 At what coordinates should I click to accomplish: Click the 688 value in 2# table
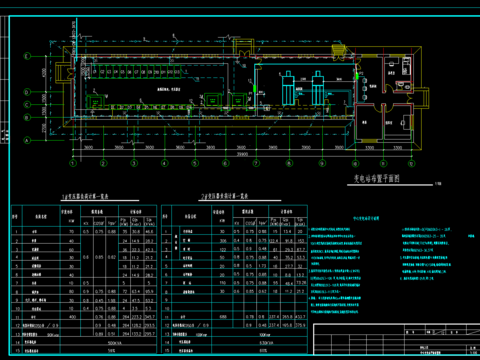point(223,317)
